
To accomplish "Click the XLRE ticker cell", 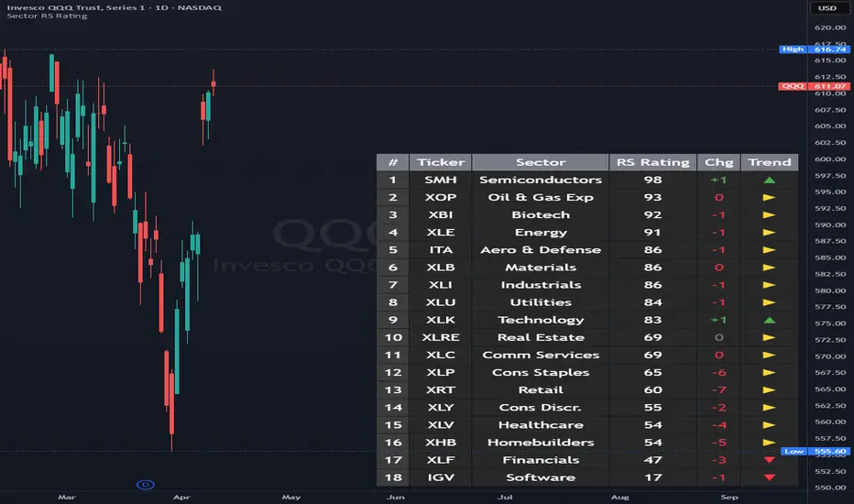I will [441, 337].
